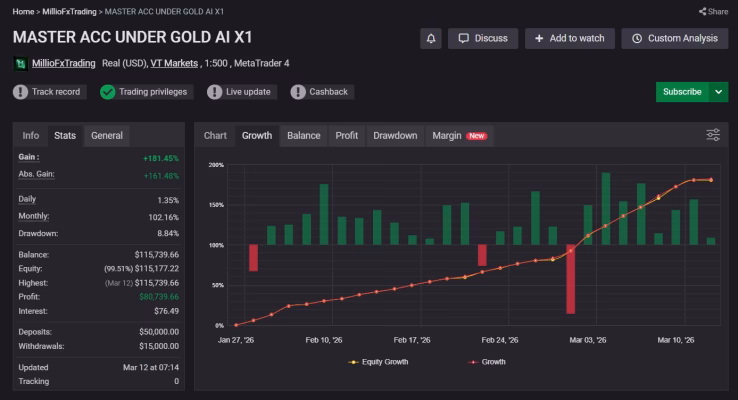This screenshot has height=400, width=738.
Task: Switch to the Drawdown chart tab
Action: pyautogui.click(x=395, y=136)
